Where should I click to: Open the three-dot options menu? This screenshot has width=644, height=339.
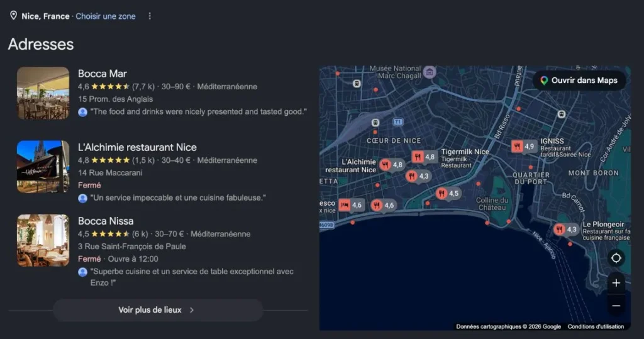click(150, 16)
